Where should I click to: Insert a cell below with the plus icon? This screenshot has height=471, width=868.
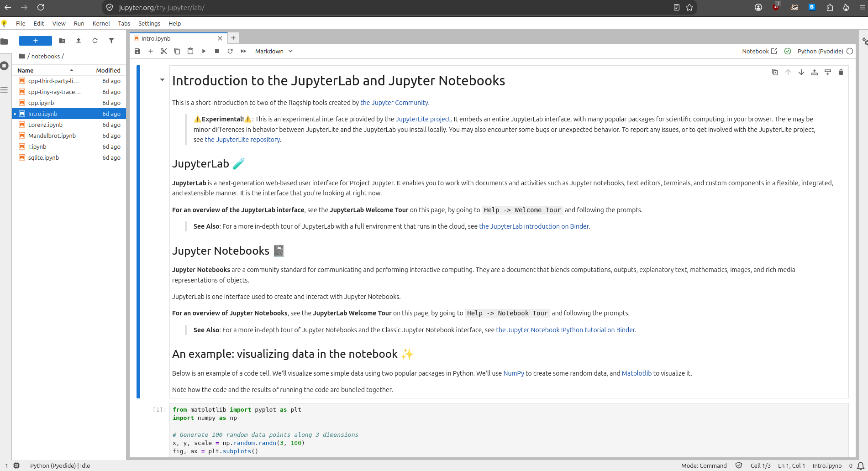click(151, 51)
